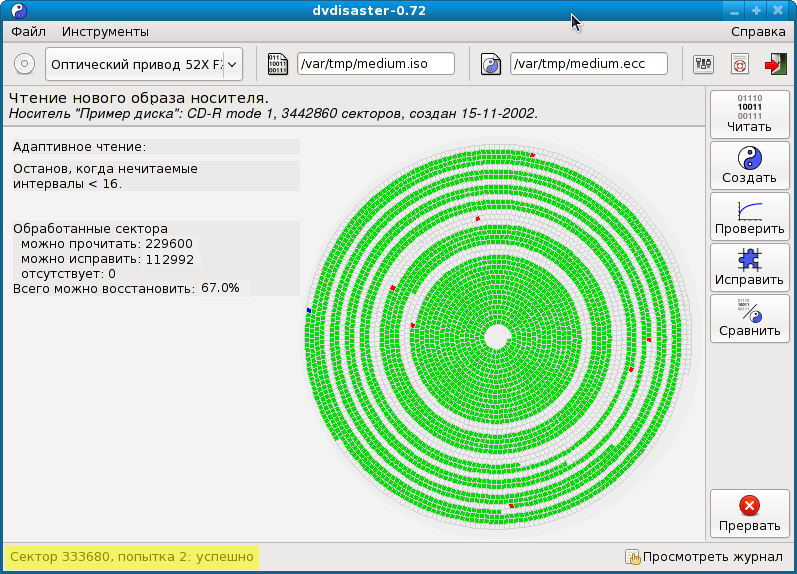
Task: Click the ecc file chooser yin-yang icon
Action: coord(491,64)
